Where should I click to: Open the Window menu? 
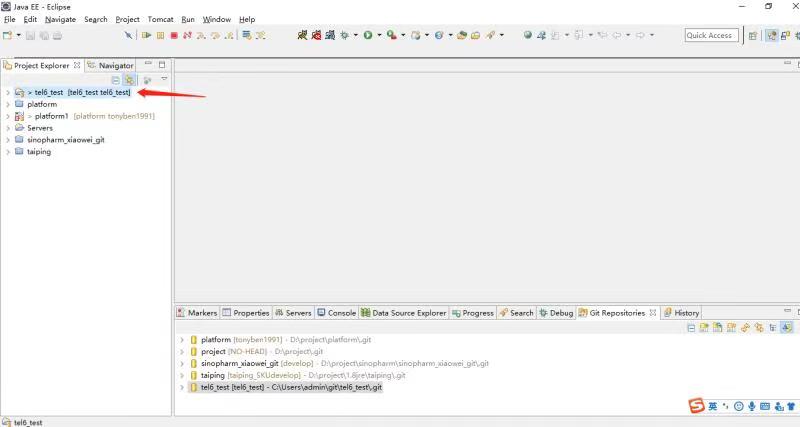pos(217,19)
